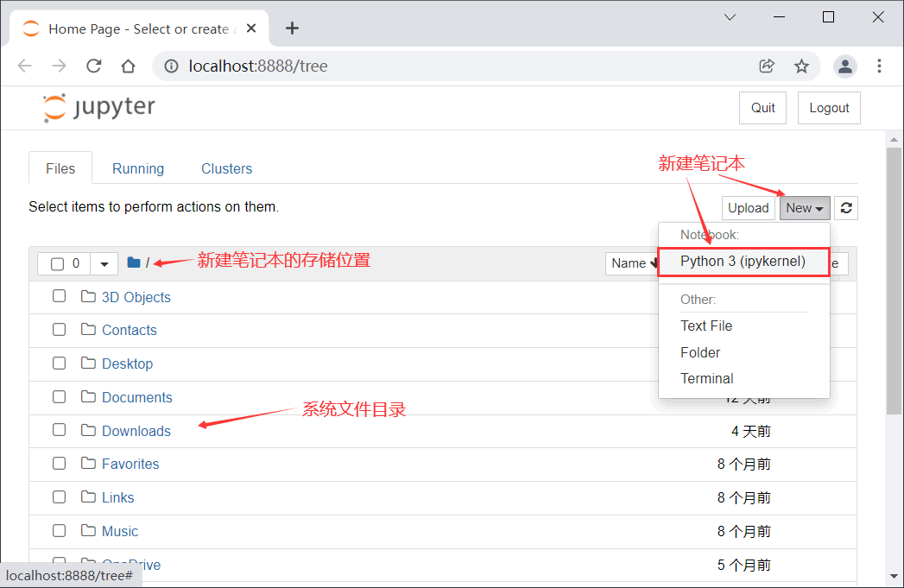Click the browser share icon
The height and width of the screenshot is (588, 904).
point(767,66)
